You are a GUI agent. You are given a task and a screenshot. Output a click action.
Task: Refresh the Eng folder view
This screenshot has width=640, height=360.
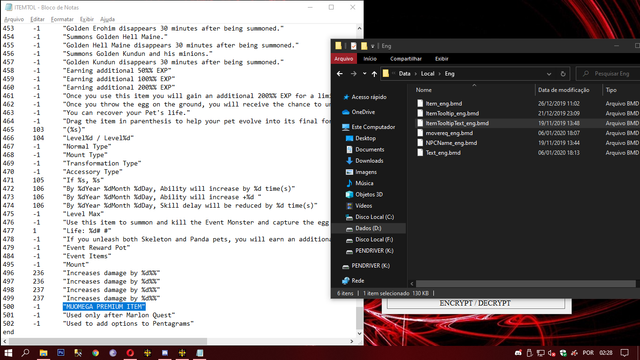click(563, 74)
